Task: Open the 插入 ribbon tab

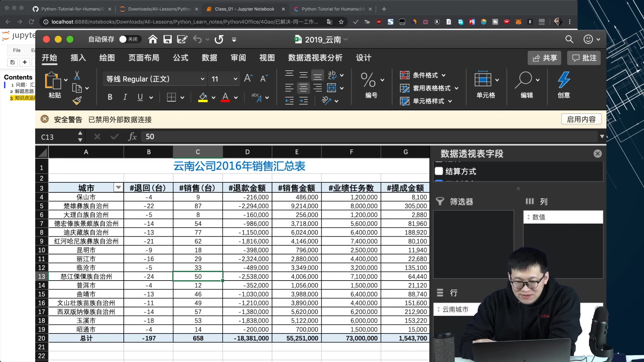Action: coord(77,58)
